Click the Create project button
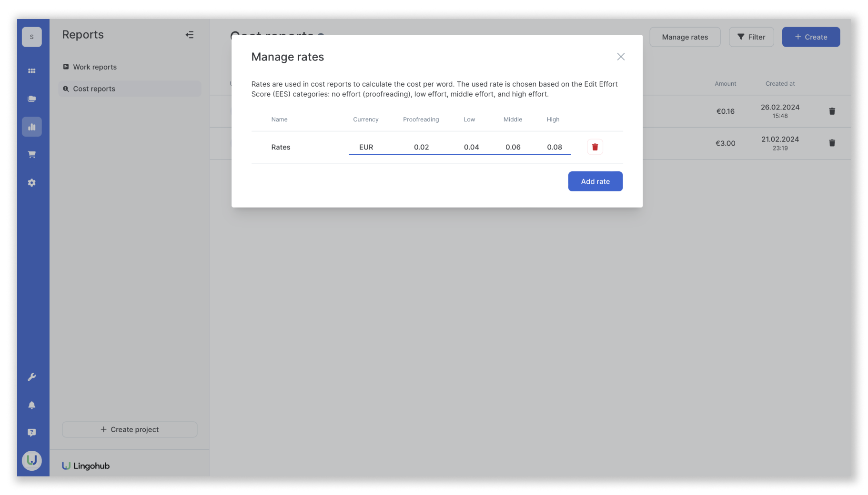Screen dimensions: 868x495 tap(130, 429)
